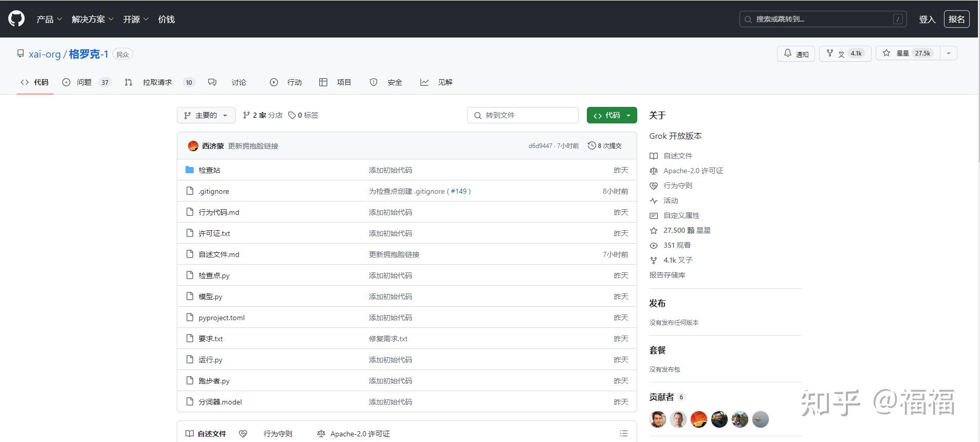Image resolution: width=980 pixels, height=442 pixels.
Task: Click the last gray contributor avatar
Action: pos(761,419)
